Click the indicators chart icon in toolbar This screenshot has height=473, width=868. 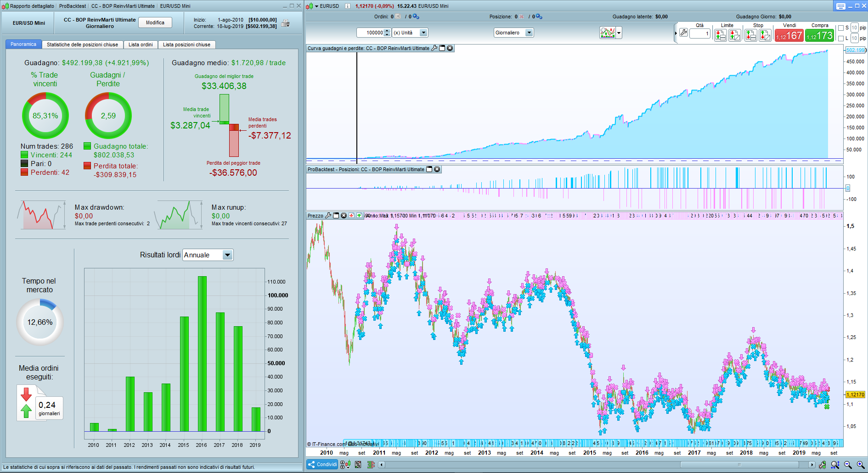[607, 33]
